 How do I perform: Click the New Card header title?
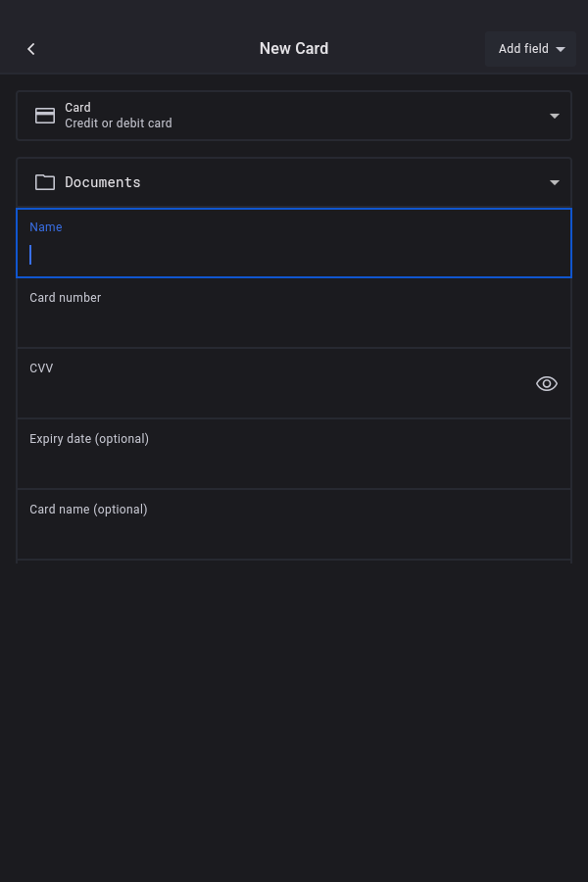pos(294,49)
